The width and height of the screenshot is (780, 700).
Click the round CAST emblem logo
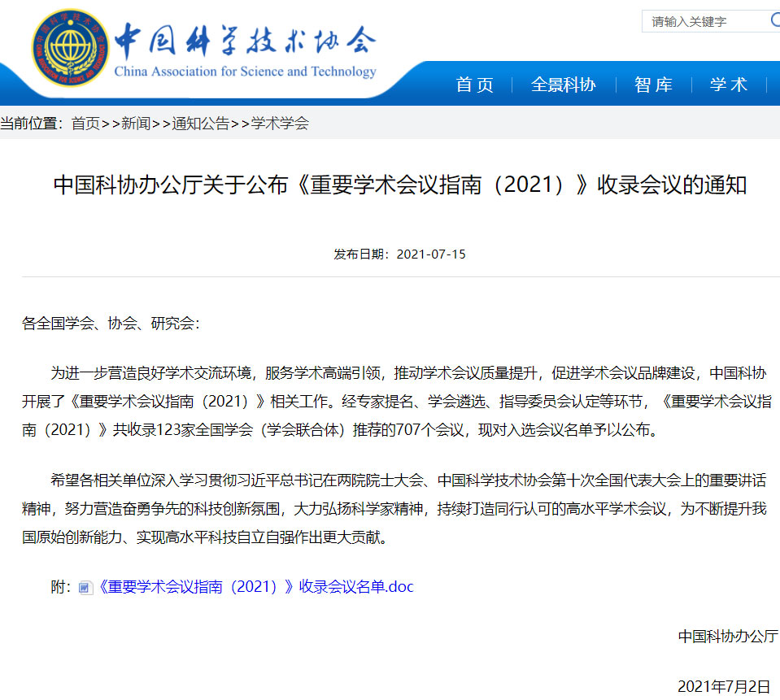tap(70, 48)
